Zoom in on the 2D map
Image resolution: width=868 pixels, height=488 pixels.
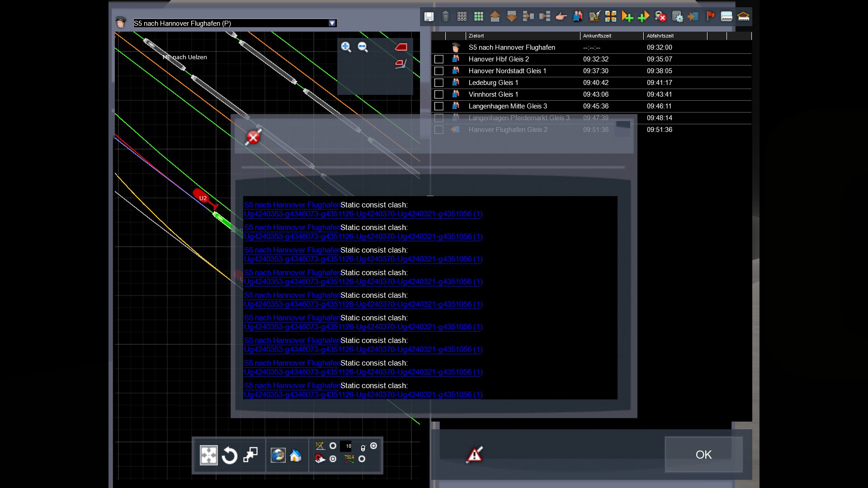pyautogui.click(x=346, y=47)
